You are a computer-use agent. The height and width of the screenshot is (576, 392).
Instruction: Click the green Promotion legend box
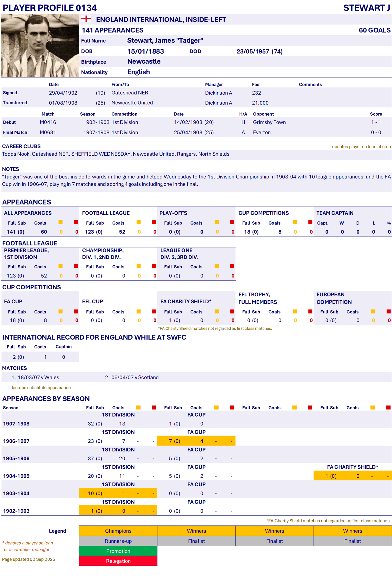118,551
